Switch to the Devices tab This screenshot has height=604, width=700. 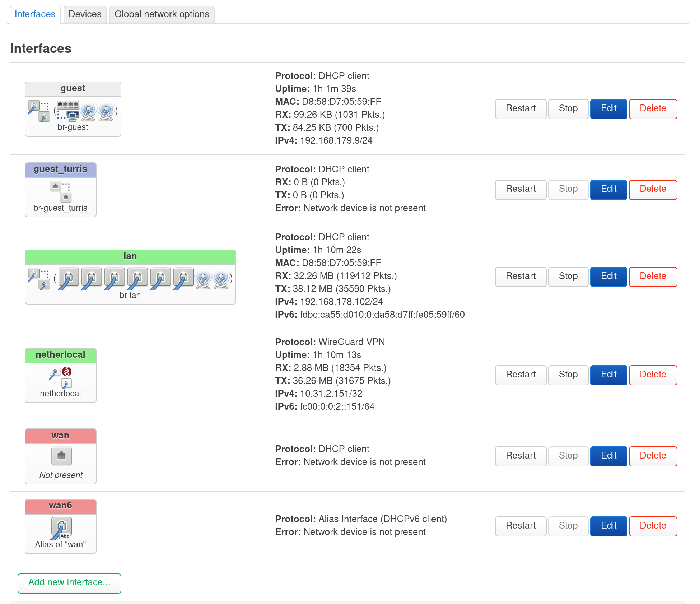[x=85, y=14]
